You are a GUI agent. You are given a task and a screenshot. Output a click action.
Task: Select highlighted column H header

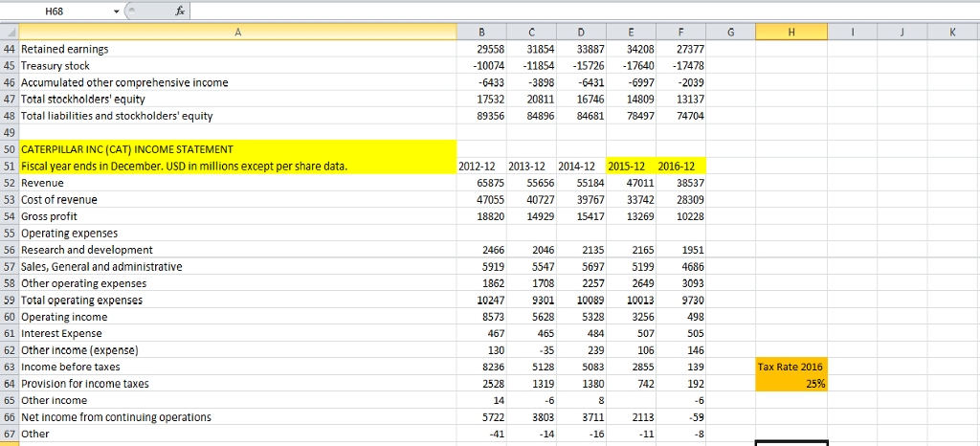point(791,32)
